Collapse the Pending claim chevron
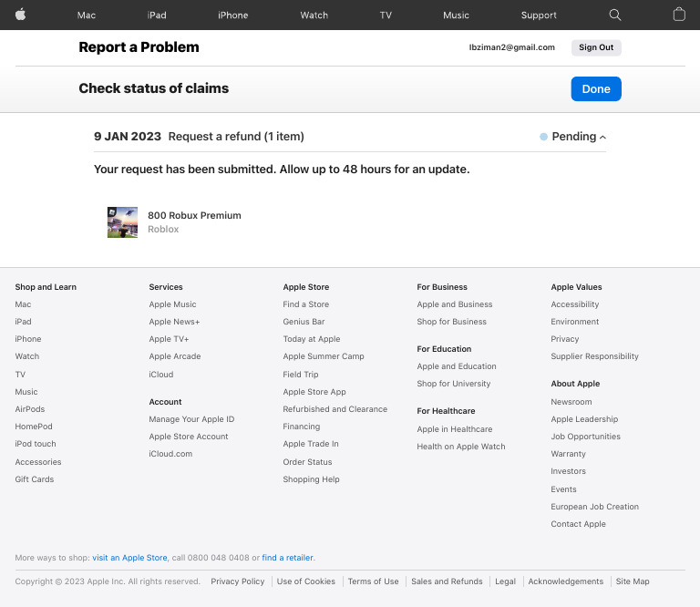Viewport: 700px width, 607px height. [602, 137]
